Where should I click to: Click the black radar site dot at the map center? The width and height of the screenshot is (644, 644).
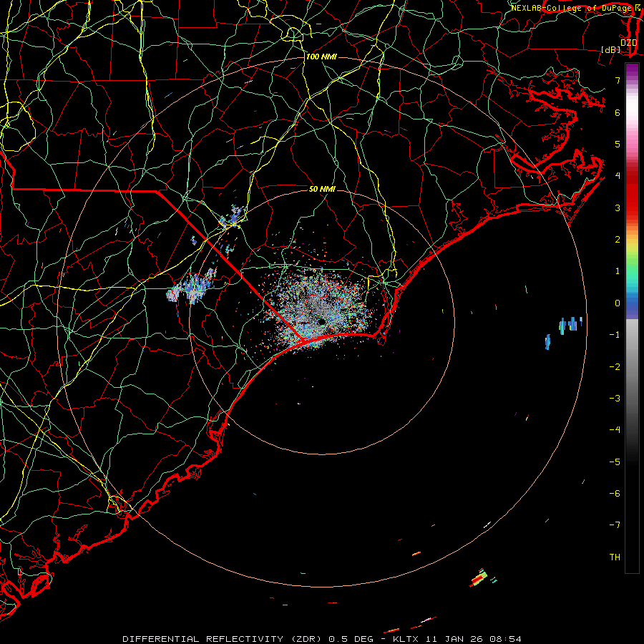tap(321, 321)
